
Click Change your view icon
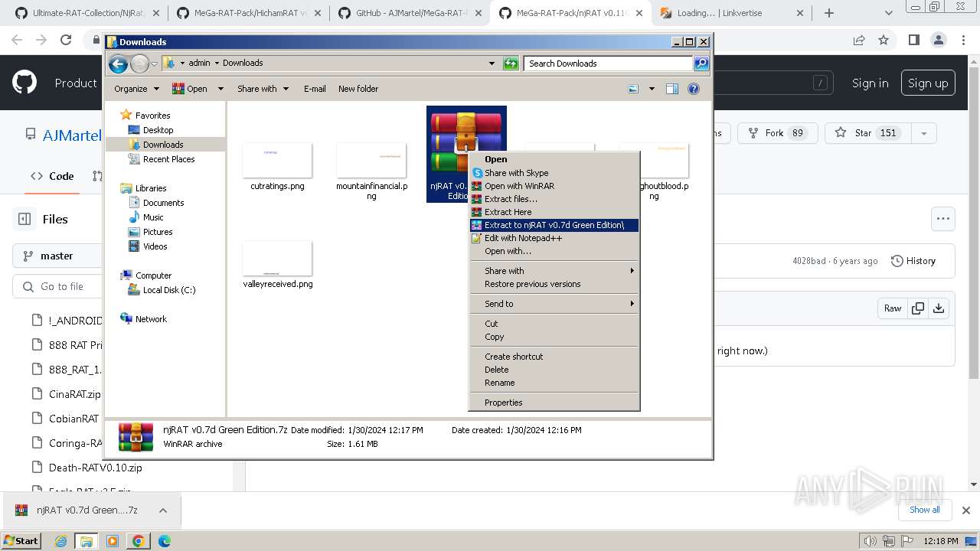(633, 89)
